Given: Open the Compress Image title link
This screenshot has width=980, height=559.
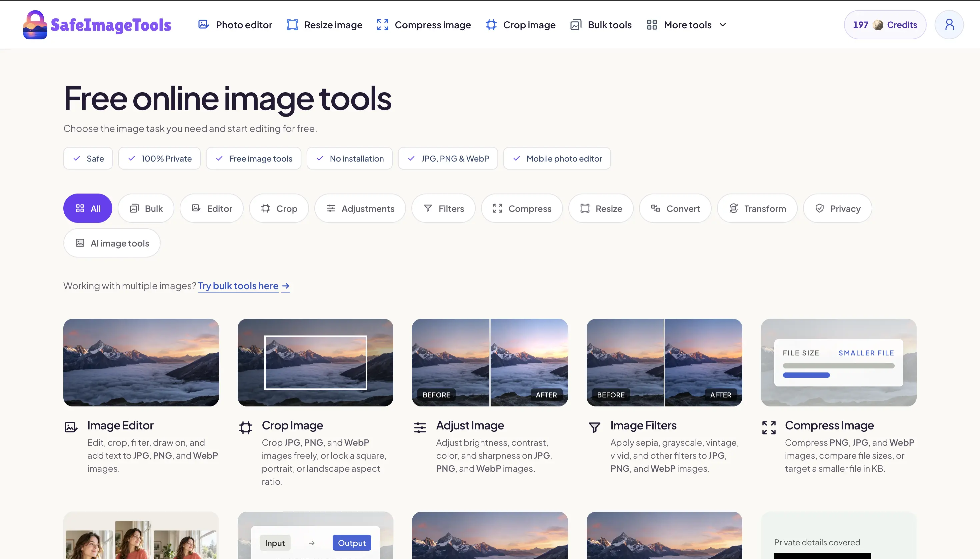Looking at the screenshot, I should [x=829, y=425].
